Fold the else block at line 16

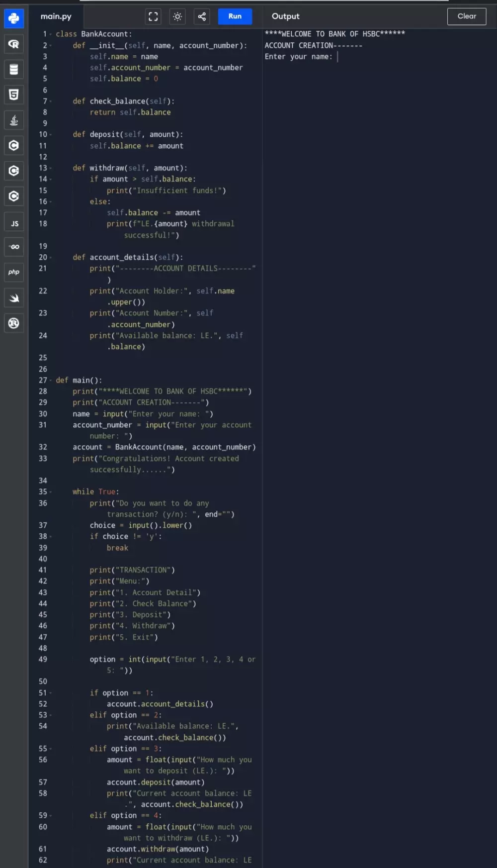51,201
